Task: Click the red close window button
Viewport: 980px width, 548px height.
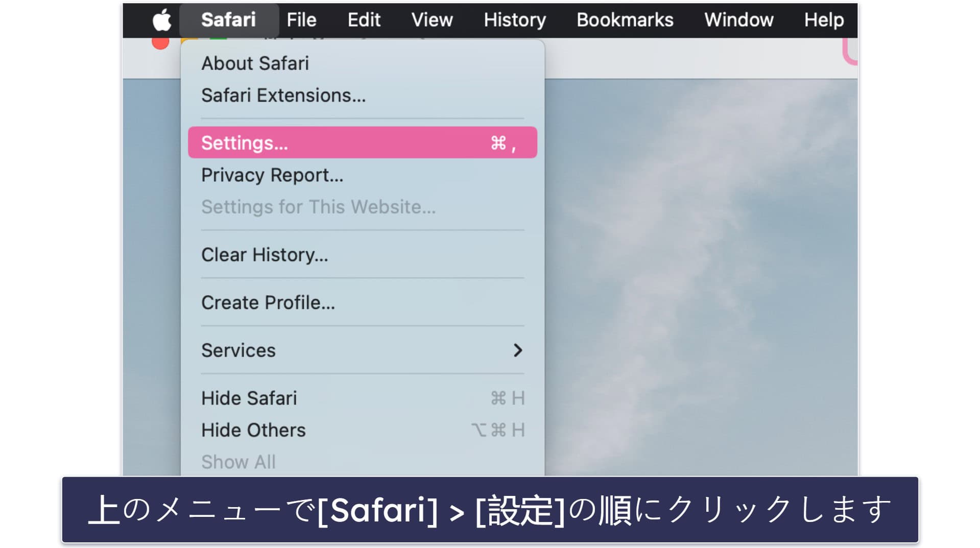Action: click(161, 43)
